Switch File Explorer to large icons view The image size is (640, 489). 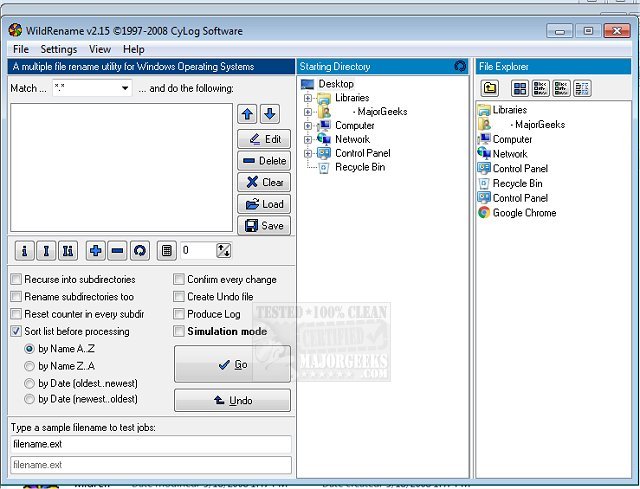tap(520, 89)
